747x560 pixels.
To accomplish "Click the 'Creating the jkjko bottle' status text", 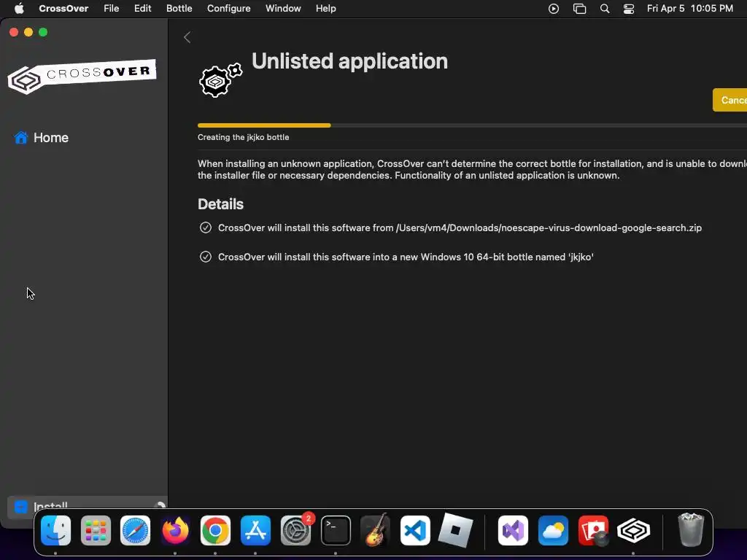I will pos(244,137).
